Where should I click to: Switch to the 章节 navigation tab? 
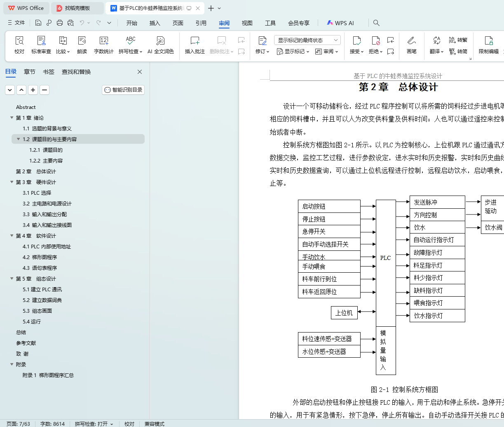click(x=30, y=72)
